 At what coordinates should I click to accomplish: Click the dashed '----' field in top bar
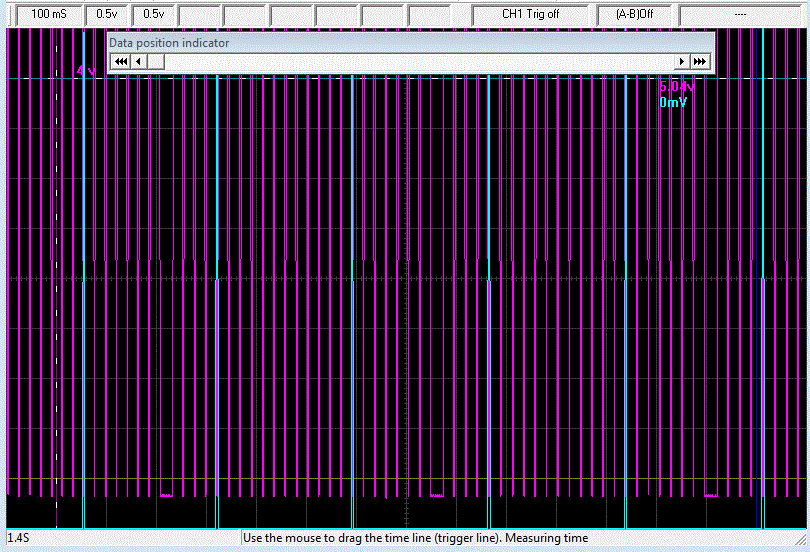click(x=739, y=14)
